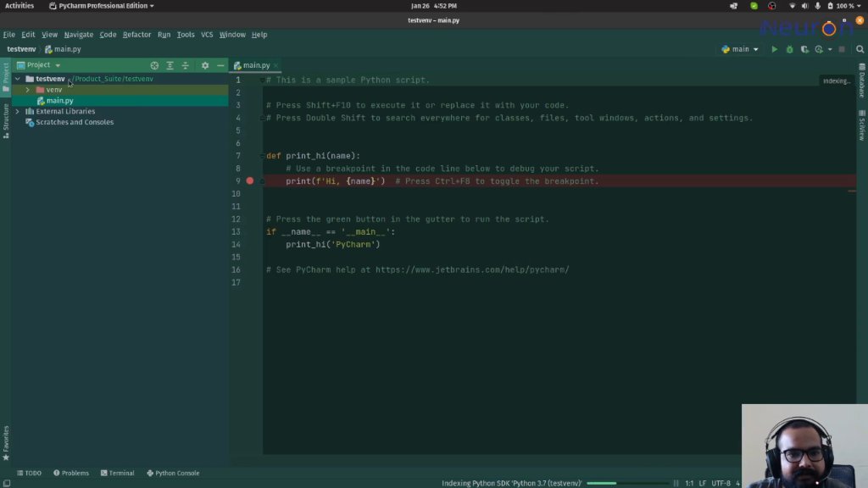Select Scratches and Consoles tree item
Viewport: 868px width, 488px height.
75,122
